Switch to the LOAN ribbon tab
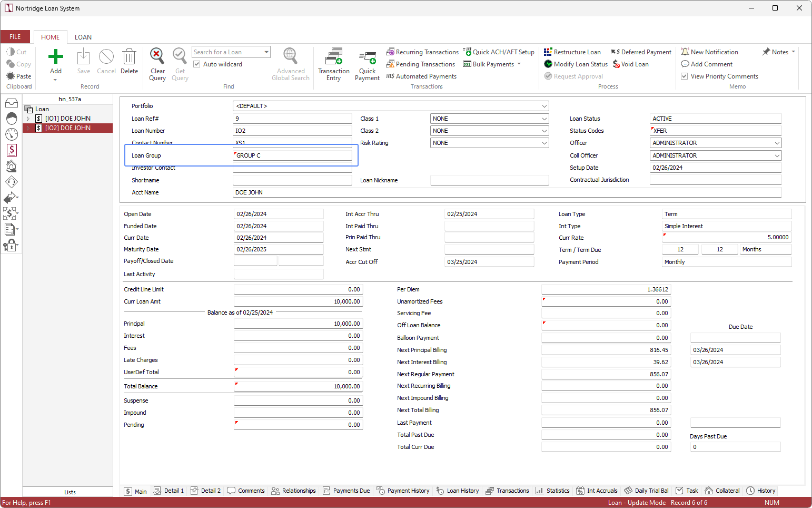Viewport: 812px width, 508px height. point(83,37)
